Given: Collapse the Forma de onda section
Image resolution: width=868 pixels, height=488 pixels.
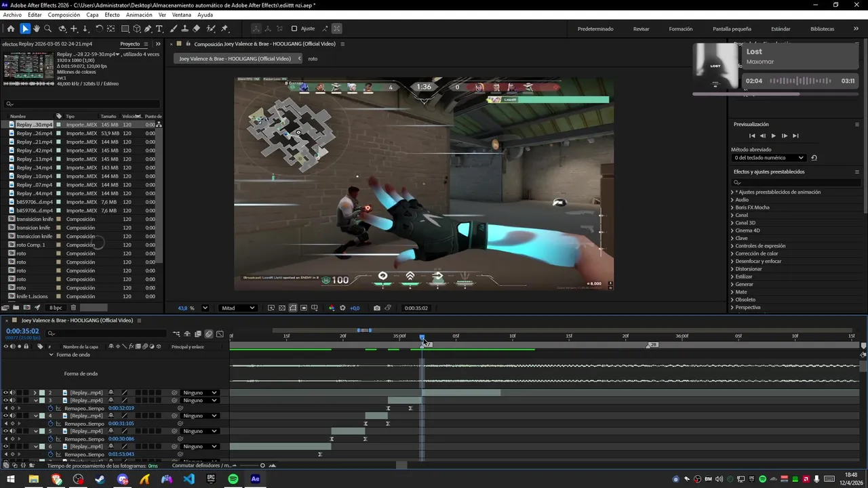Looking at the screenshot, I should click(51, 354).
